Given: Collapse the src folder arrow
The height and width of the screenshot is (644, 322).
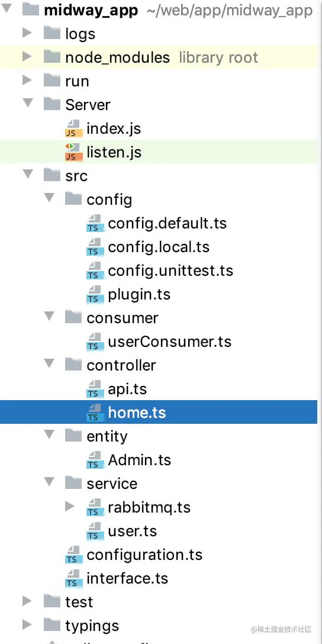Looking at the screenshot, I should click(28, 174).
